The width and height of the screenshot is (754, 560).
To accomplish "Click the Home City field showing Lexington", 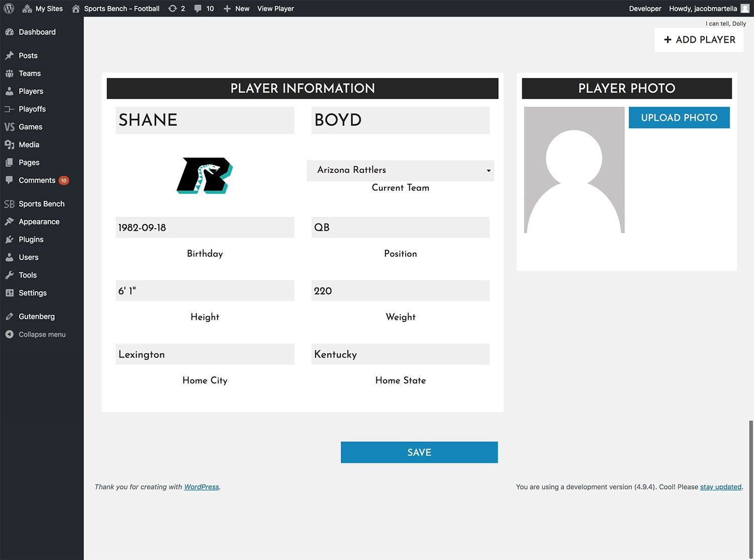I will [205, 354].
